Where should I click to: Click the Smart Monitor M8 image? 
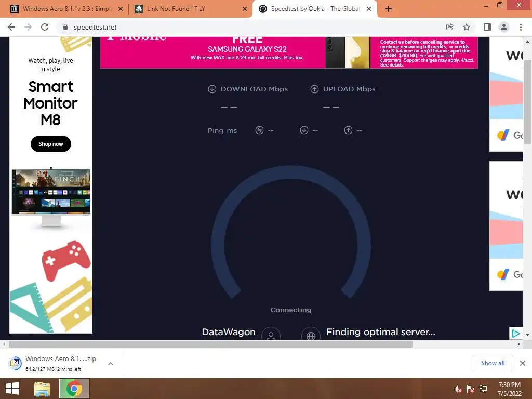[51, 198]
